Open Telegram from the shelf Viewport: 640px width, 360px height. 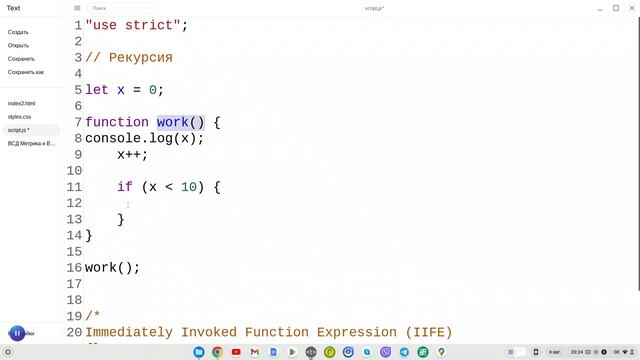tap(404, 352)
